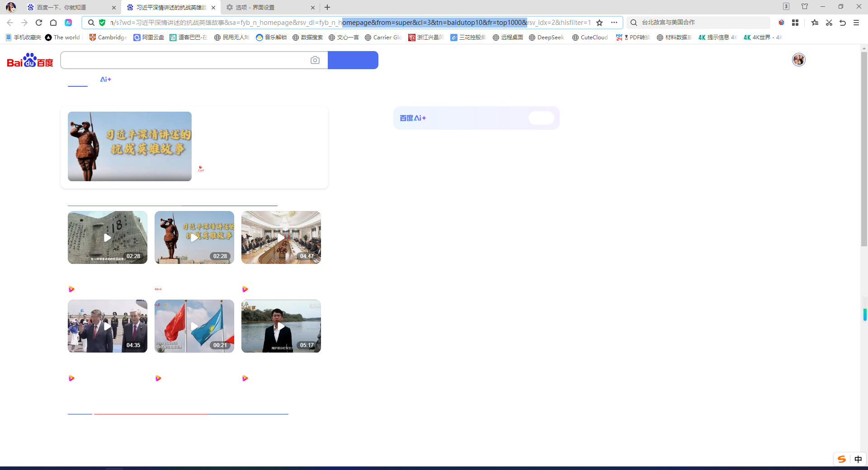Open the AI assistant toolbar icon
The height and width of the screenshot is (470, 868).
pyautogui.click(x=68, y=23)
